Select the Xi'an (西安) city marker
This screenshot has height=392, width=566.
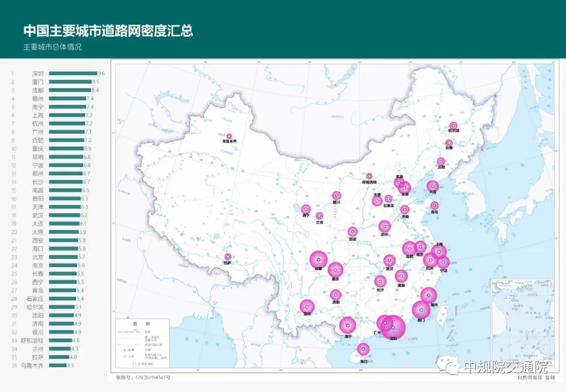coord(353,232)
